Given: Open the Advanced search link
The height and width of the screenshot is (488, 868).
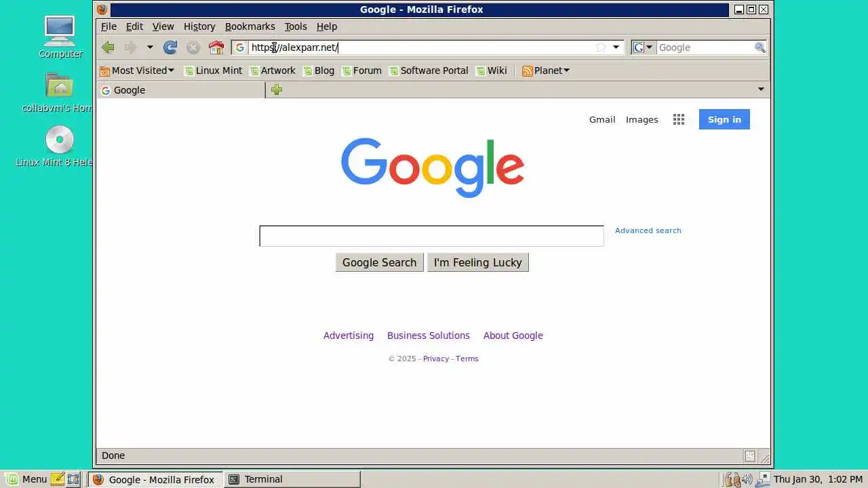Looking at the screenshot, I should pyautogui.click(x=648, y=230).
